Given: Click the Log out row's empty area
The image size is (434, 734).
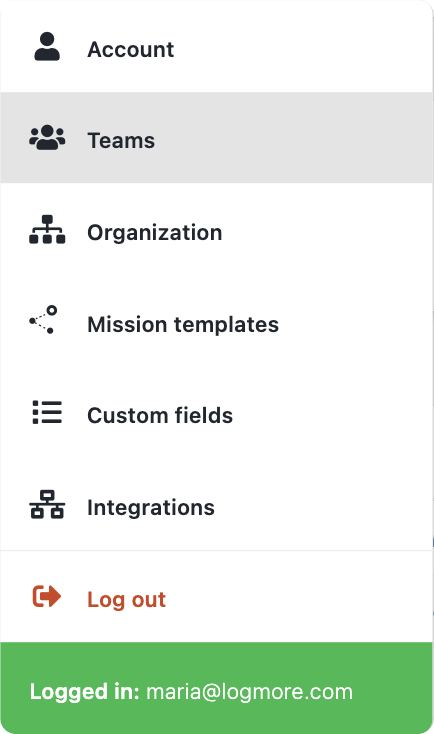Looking at the screenshot, I should click(x=300, y=597).
